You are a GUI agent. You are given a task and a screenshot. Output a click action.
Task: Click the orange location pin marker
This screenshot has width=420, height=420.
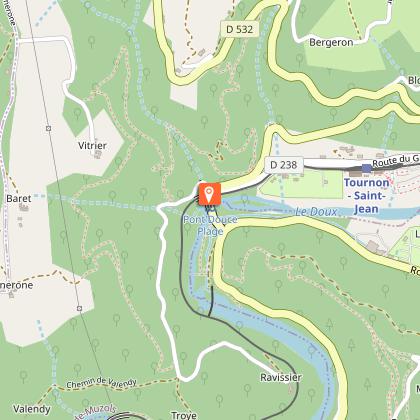click(210, 194)
